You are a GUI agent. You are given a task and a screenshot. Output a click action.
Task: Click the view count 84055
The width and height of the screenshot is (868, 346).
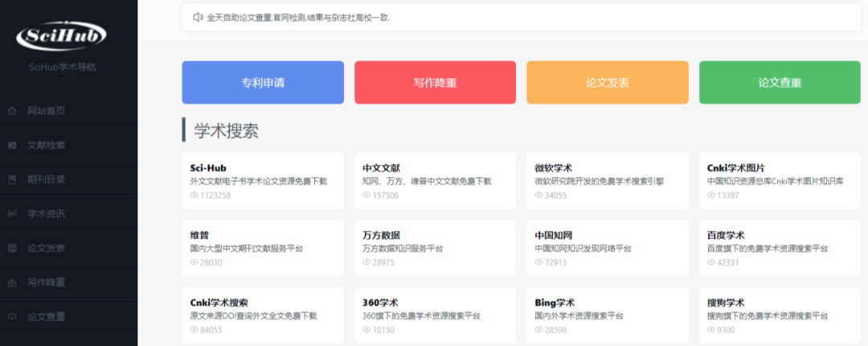pos(211,330)
